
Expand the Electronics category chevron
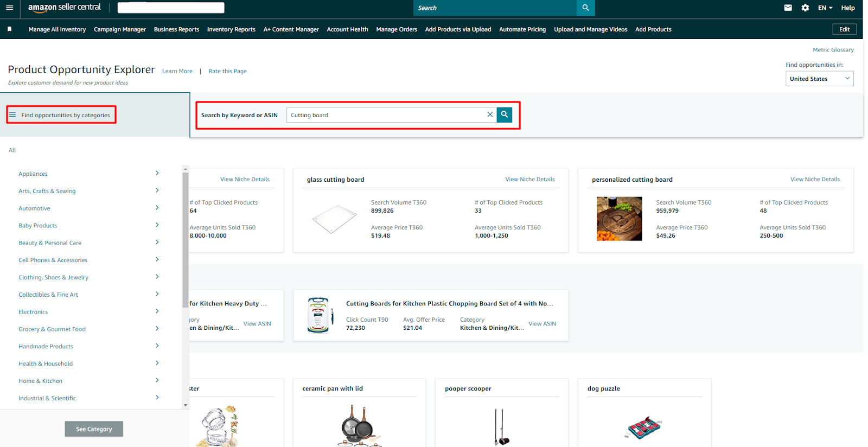157,311
